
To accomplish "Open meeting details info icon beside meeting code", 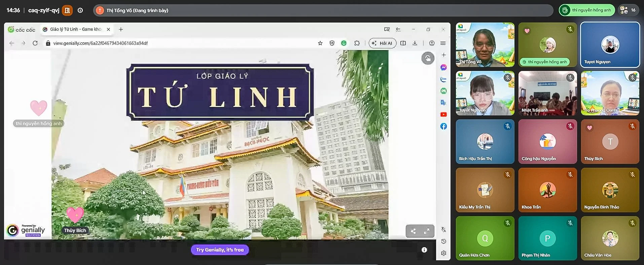I will tap(80, 10).
